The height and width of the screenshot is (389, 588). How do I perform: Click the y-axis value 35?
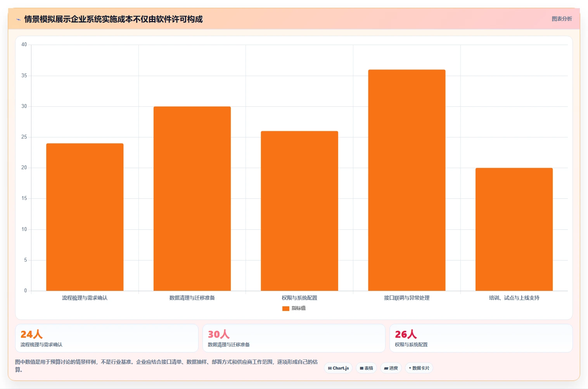tap(24, 75)
